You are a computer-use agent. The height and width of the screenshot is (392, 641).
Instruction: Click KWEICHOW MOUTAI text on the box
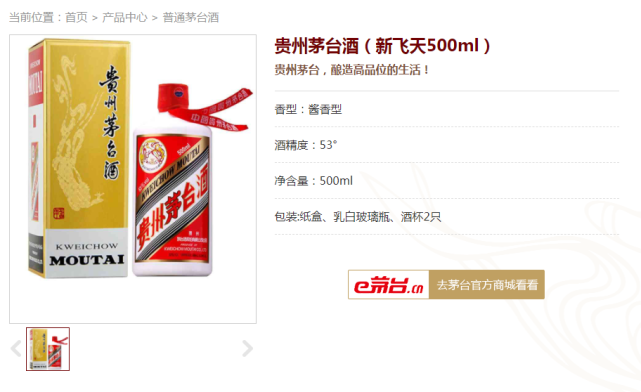(x=87, y=254)
